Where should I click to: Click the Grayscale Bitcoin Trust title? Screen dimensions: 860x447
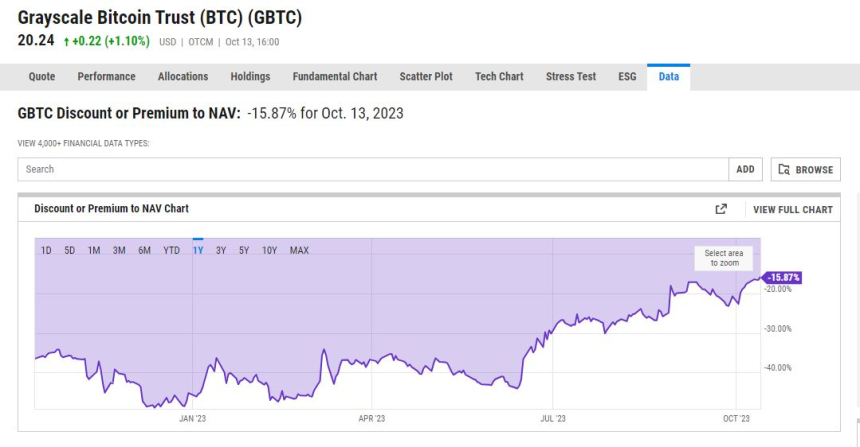click(160, 18)
